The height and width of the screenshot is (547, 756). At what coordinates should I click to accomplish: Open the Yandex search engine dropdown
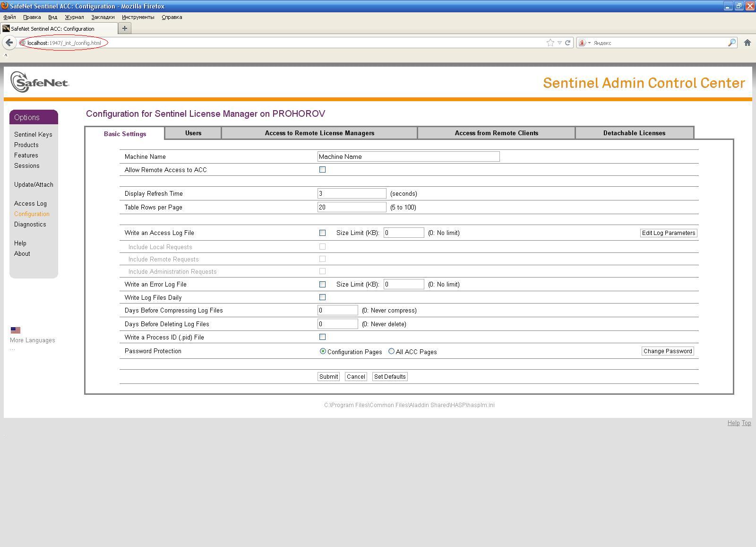(x=584, y=43)
